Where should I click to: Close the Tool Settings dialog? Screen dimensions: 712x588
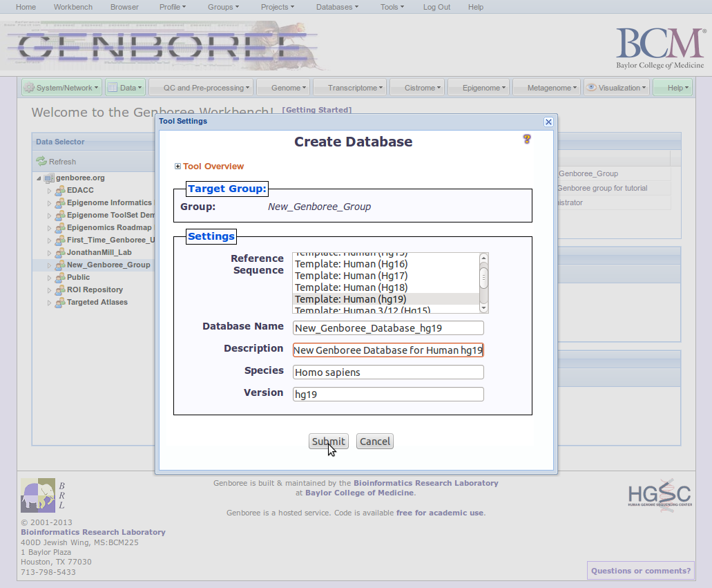coord(548,122)
